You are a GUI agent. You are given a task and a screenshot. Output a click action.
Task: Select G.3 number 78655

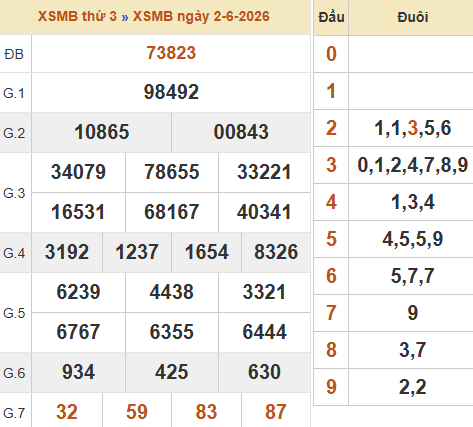coord(172,172)
